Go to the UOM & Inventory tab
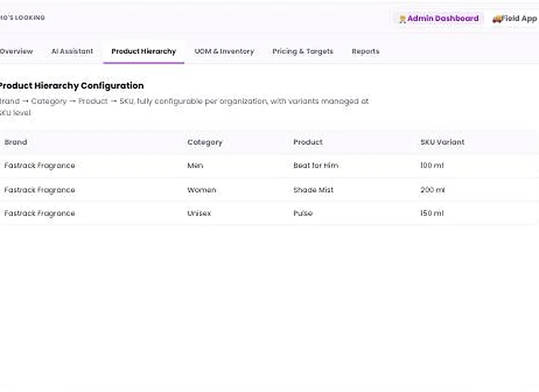Viewport: 539px width, 392px height. [x=224, y=51]
